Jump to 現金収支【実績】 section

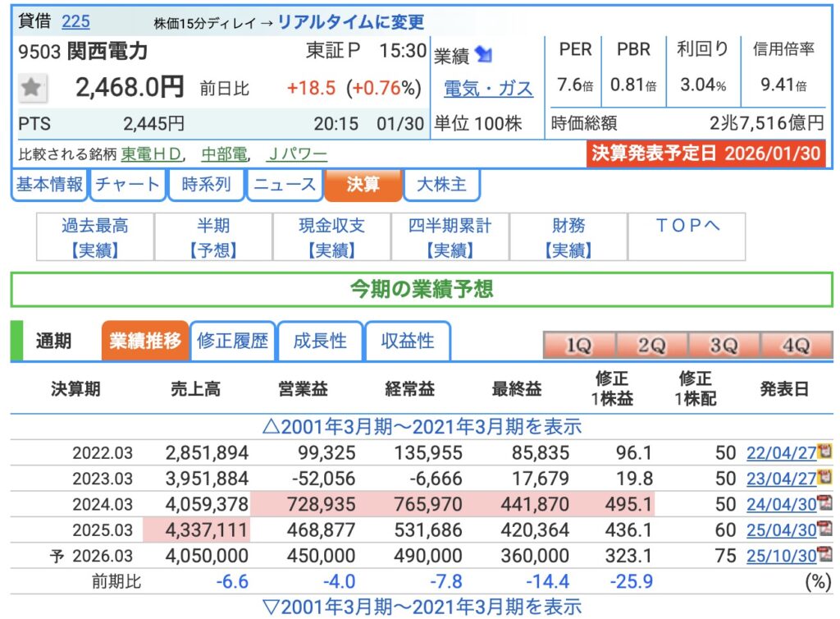pyautogui.click(x=331, y=237)
